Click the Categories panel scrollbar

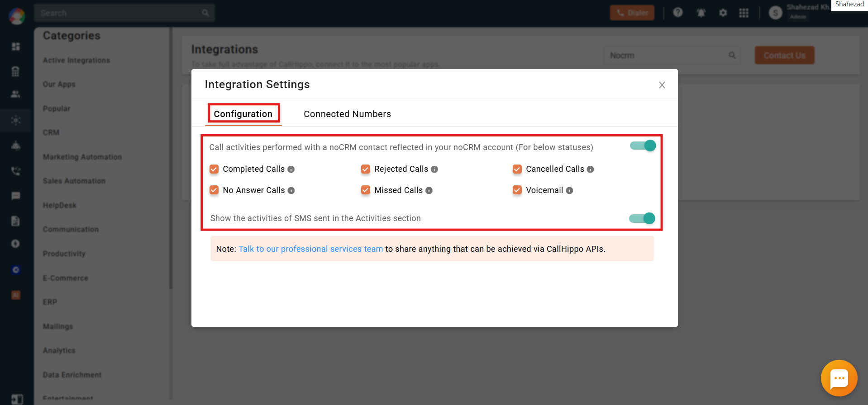171,158
